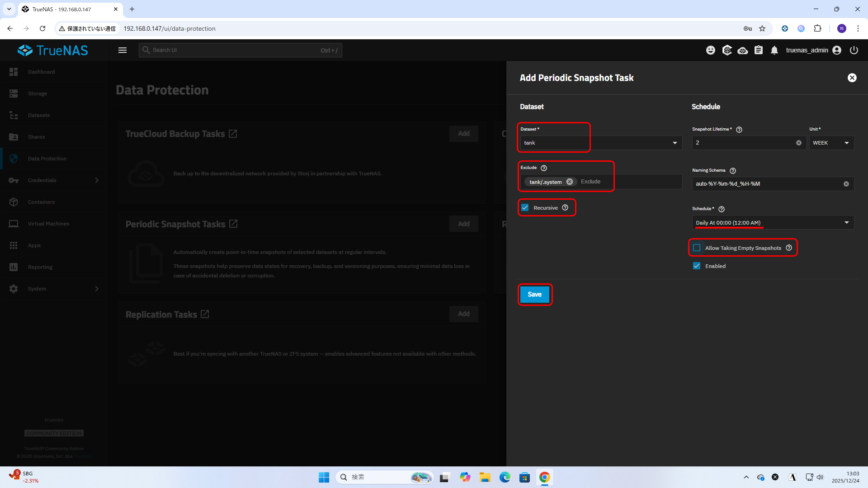The height and width of the screenshot is (488, 868).
Task: Open Datasets in the sidebar
Action: pos(39,115)
